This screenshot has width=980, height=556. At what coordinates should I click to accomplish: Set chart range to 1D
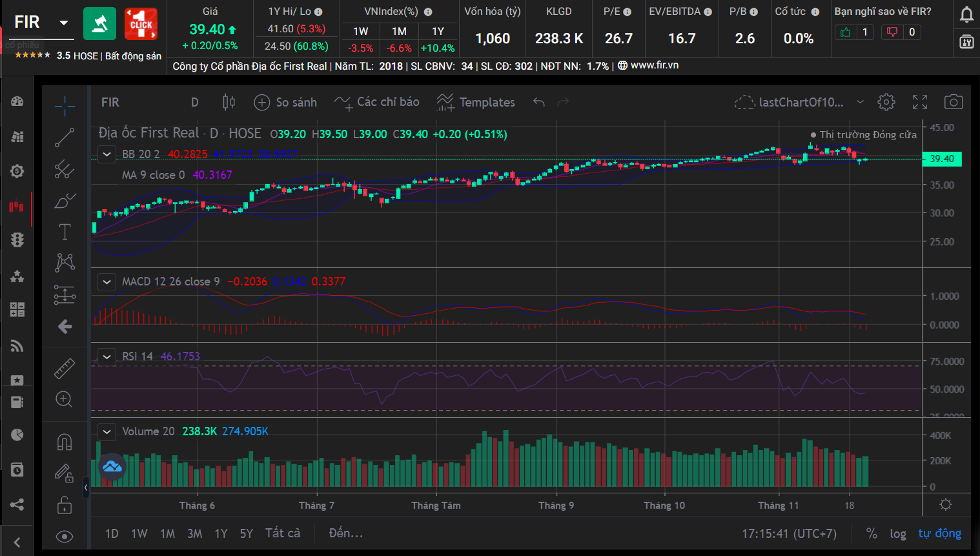click(x=112, y=533)
